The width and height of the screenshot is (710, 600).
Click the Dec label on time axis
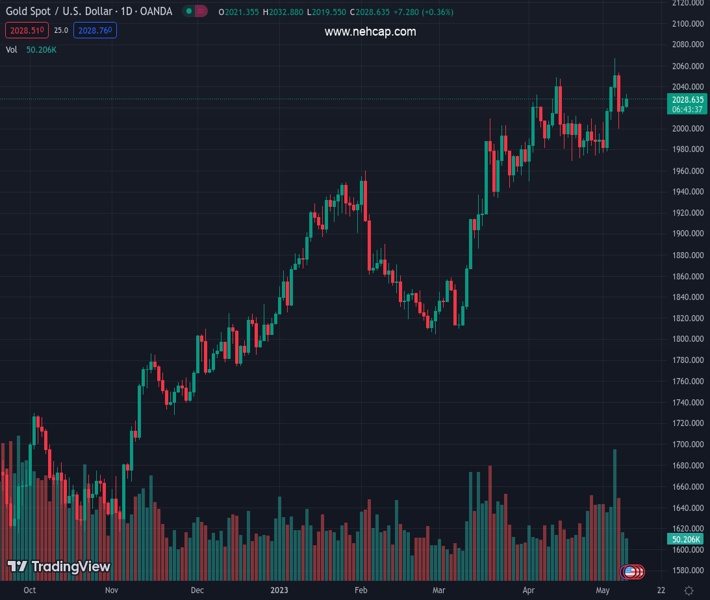tap(197, 590)
